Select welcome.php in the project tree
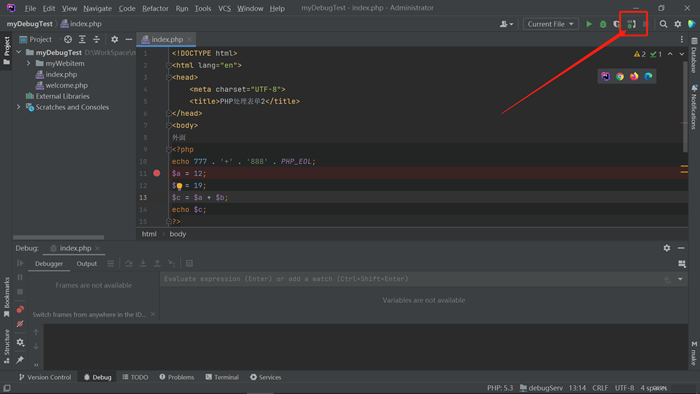 click(x=67, y=85)
